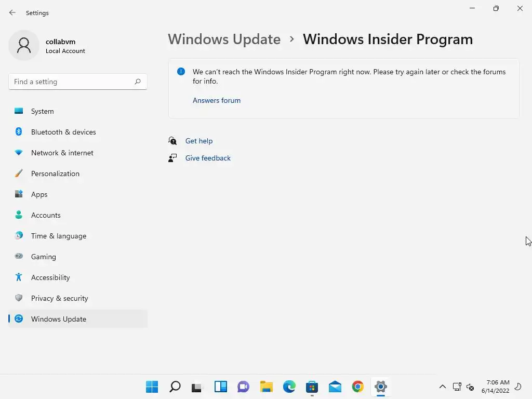Open File Explorer from taskbar
This screenshot has width=532, height=399.
click(x=267, y=387)
